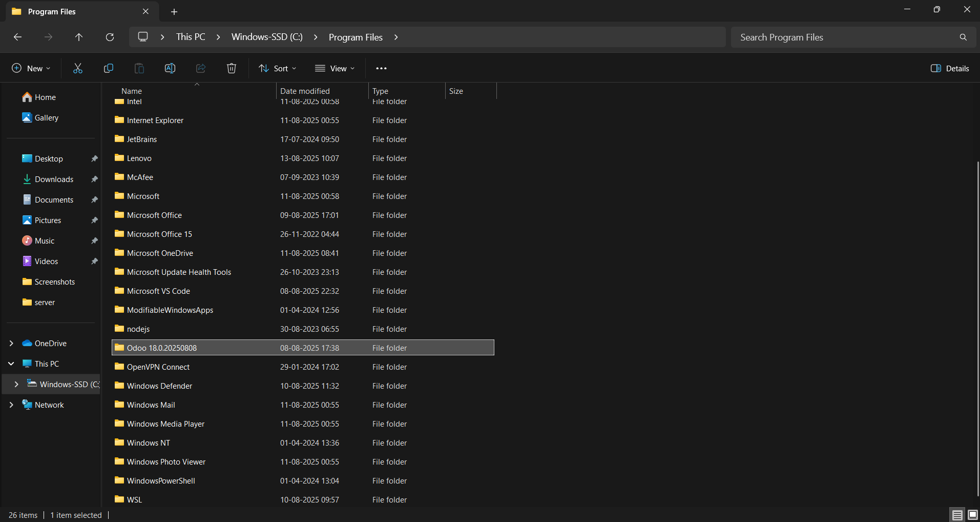The image size is (980, 522).
Task: Click chevron after This PC in breadcrumb
Action: (x=218, y=37)
